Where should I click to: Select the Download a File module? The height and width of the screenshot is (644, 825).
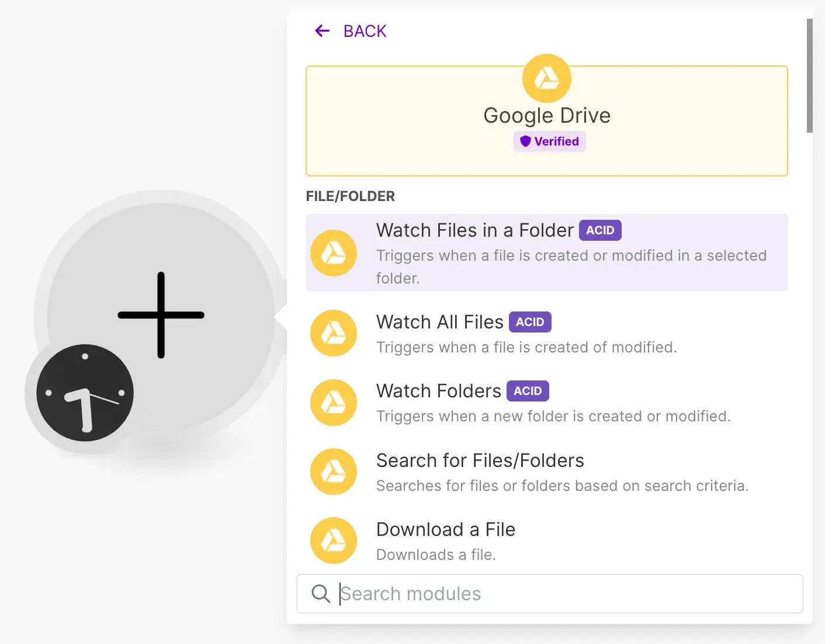point(446,529)
